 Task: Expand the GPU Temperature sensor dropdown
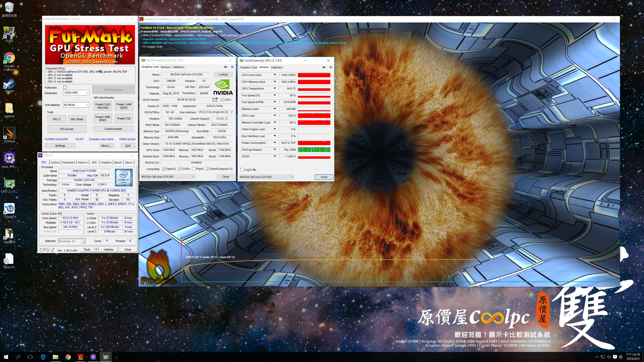click(275, 88)
